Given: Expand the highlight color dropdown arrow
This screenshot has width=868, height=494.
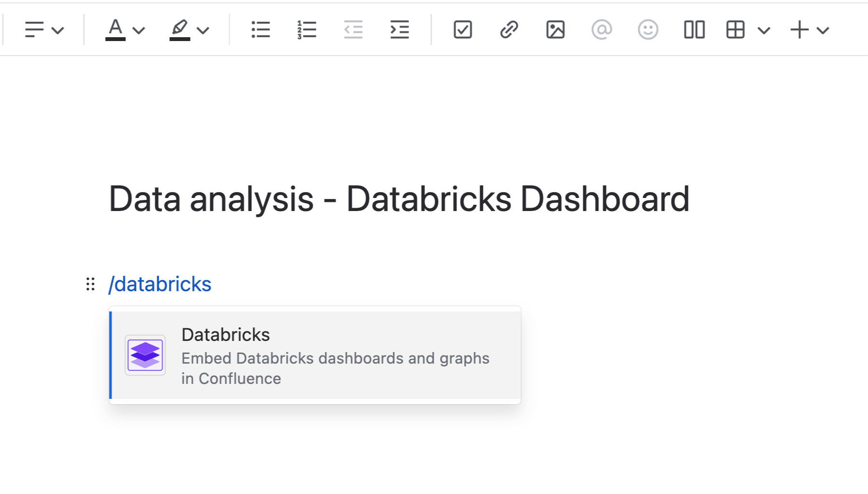Looking at the screenshot, I should pos(203,31).
